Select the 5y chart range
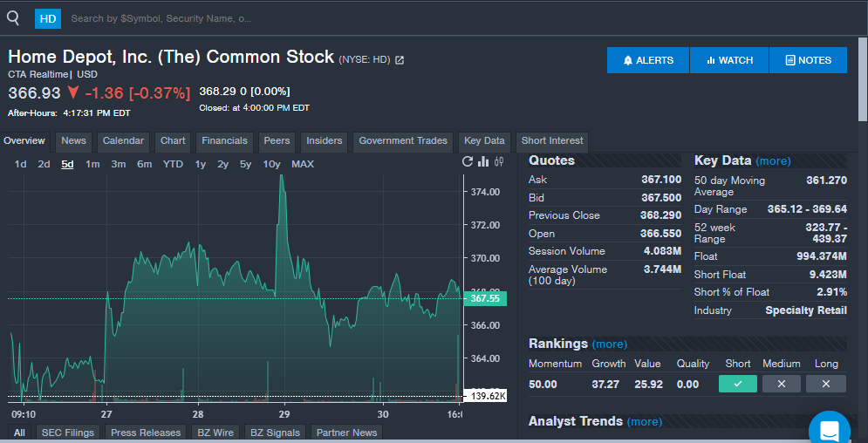Viewport: 868px width, 443px height. click(x=246, y=164)
